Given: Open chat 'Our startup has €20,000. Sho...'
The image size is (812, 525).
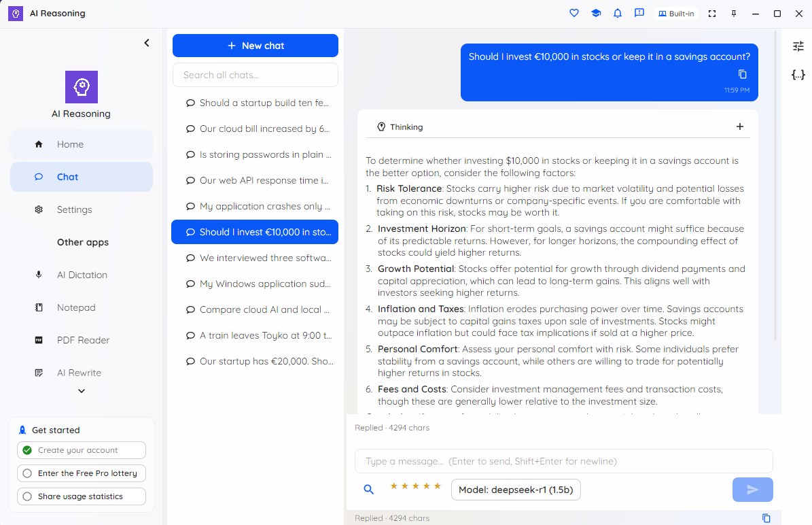Looking at the screenshot, I should (x=255, y=361).
